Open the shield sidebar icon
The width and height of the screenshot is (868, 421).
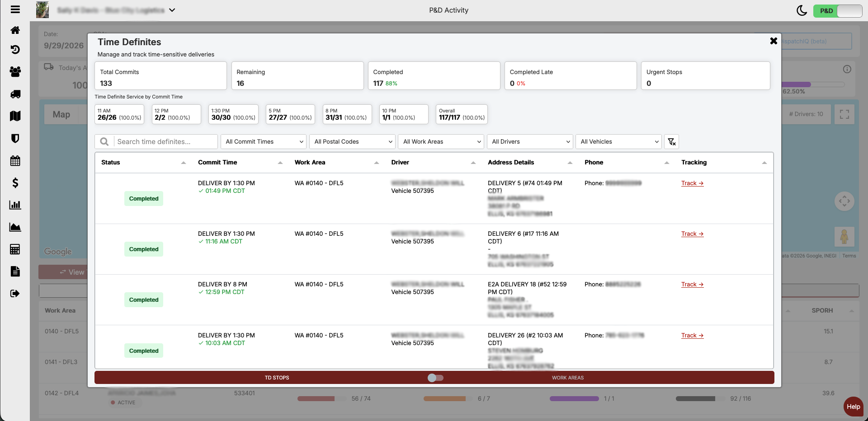15,138
